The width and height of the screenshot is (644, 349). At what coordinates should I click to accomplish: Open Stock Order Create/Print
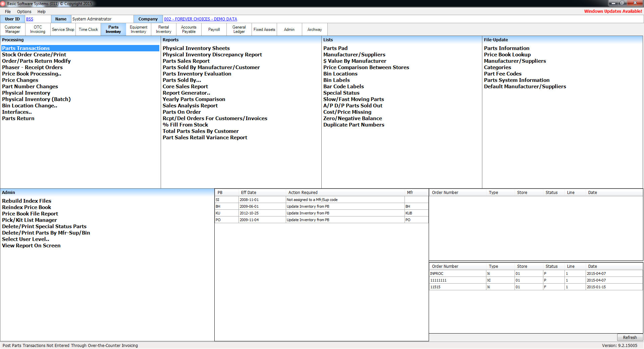click(x=34, y=55)
